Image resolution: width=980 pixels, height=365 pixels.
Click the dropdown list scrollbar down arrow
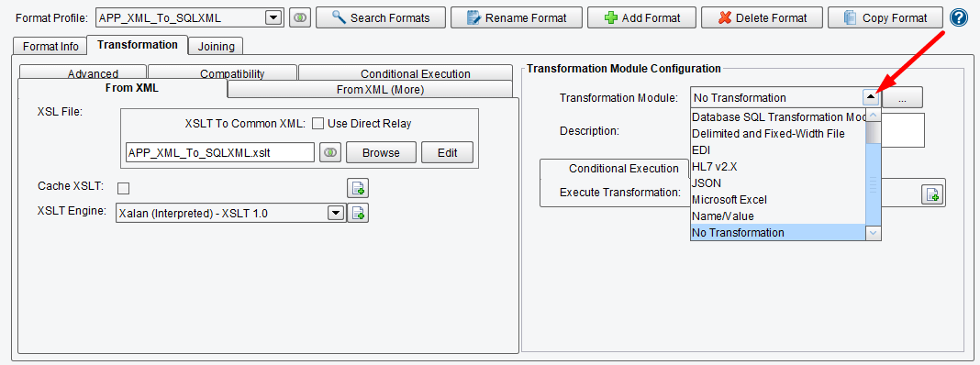click(874, 233)
